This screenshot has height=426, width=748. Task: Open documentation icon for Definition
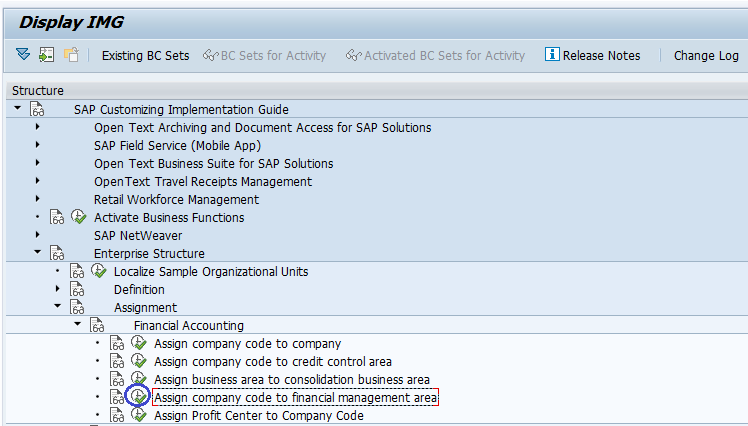tap(77, 289)
